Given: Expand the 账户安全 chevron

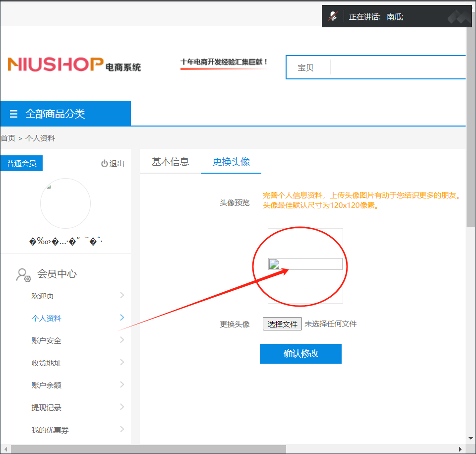Looking at the screenshot, I should point(122,340).
